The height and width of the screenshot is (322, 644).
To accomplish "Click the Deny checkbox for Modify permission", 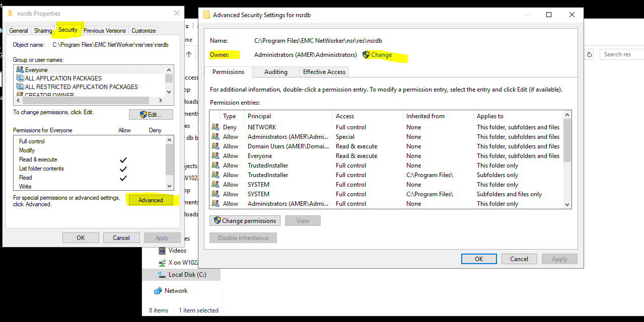I will click(x=155, y=150).
